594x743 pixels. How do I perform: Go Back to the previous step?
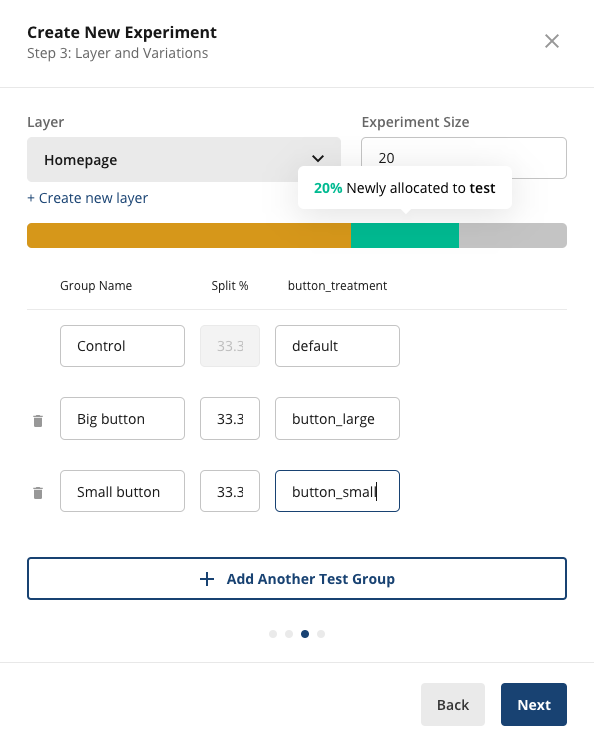[453, 705]
